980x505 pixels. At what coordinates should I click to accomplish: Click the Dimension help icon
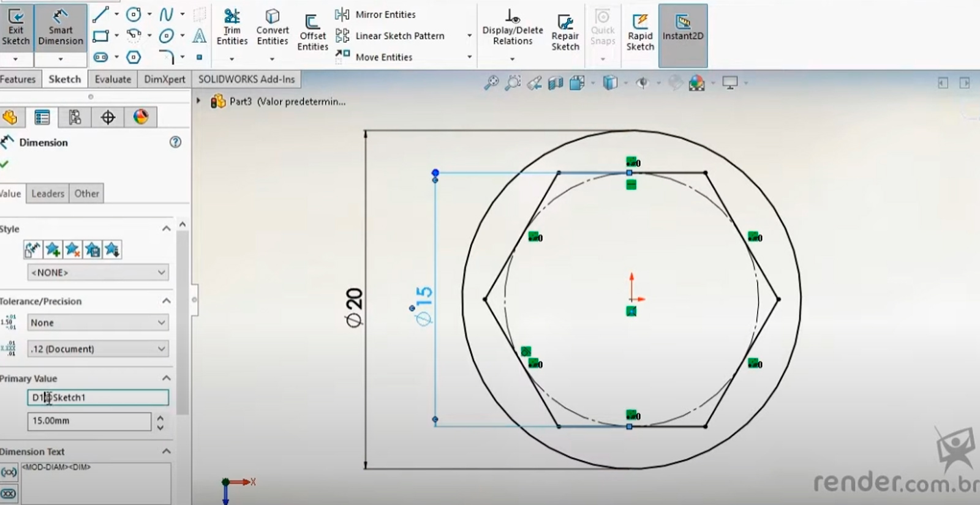point(175,142)
